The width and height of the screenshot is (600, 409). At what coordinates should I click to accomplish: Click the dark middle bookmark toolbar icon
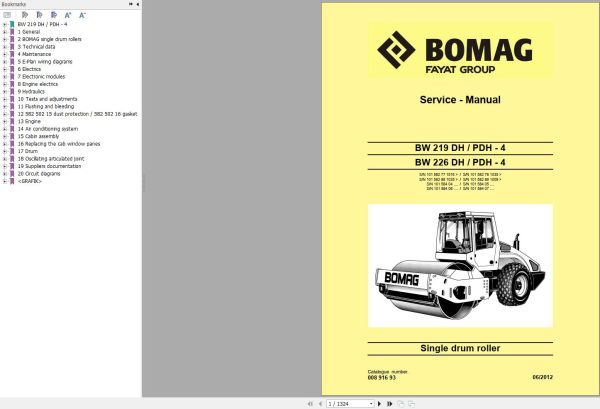(x=39, y=15)
